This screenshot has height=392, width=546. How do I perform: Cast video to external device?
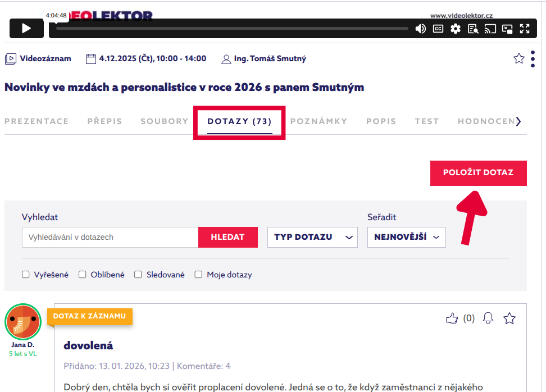click(490, 29)
